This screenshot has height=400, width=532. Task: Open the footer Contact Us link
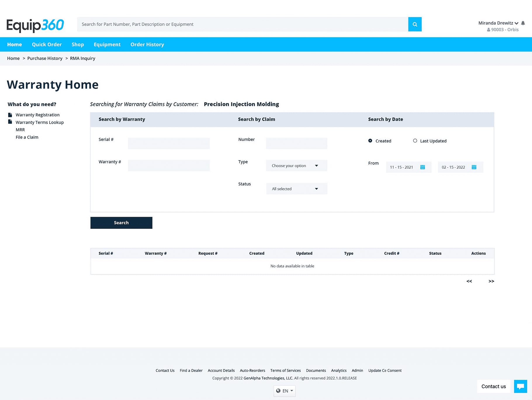165,370
